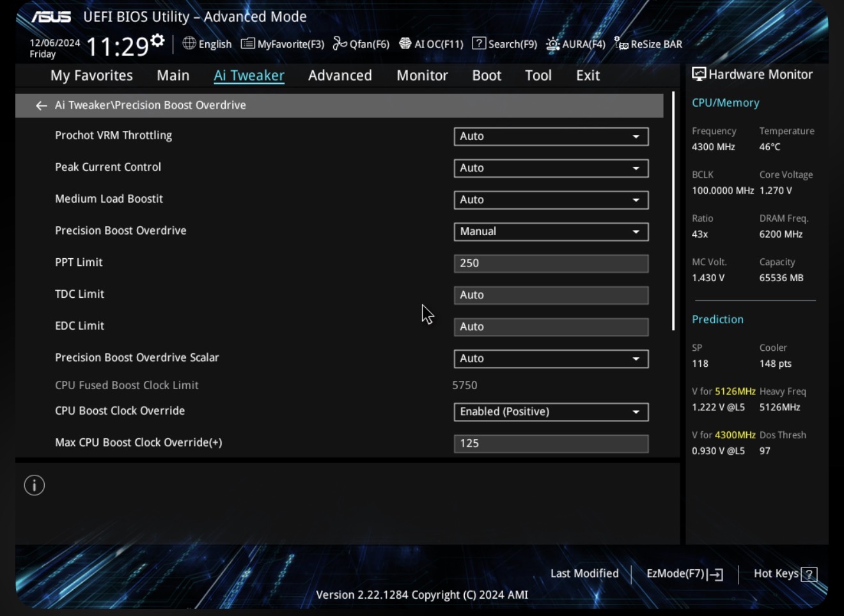Select the PPT Limit label

pyautogui.click(x=79, y=262)
